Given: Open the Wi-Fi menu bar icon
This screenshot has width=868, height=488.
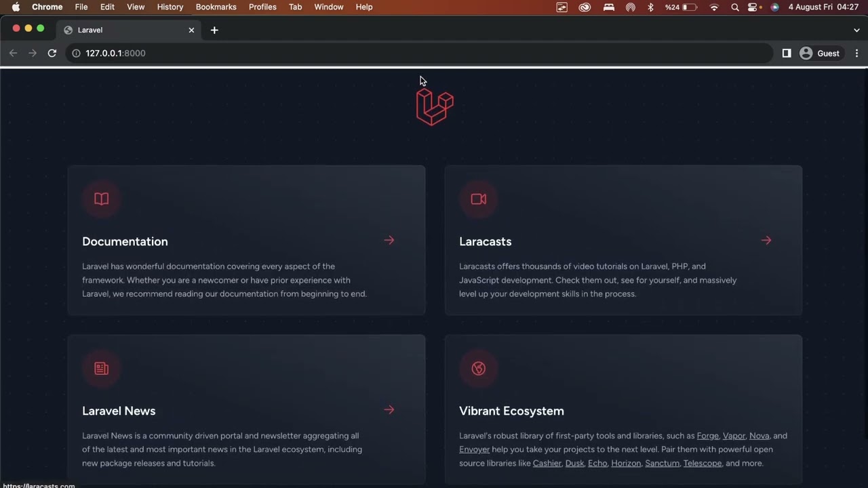Looking at the screenshot, I should tap(714, 7).
